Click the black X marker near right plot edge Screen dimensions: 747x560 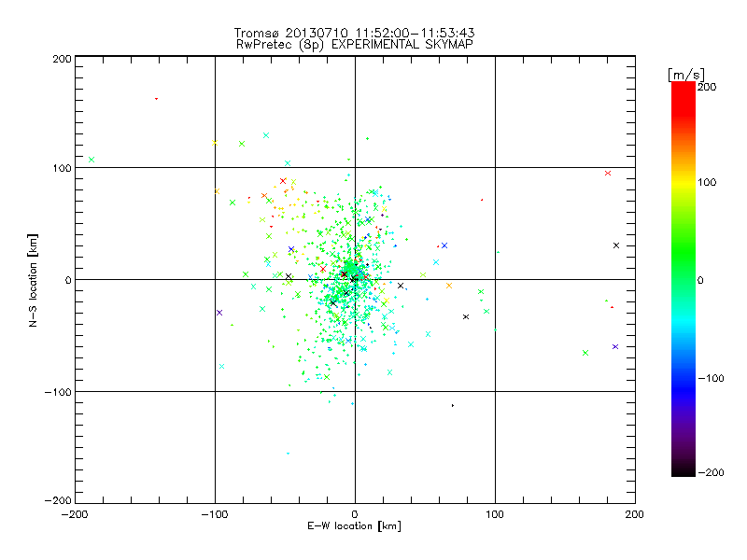click(616, 245)
